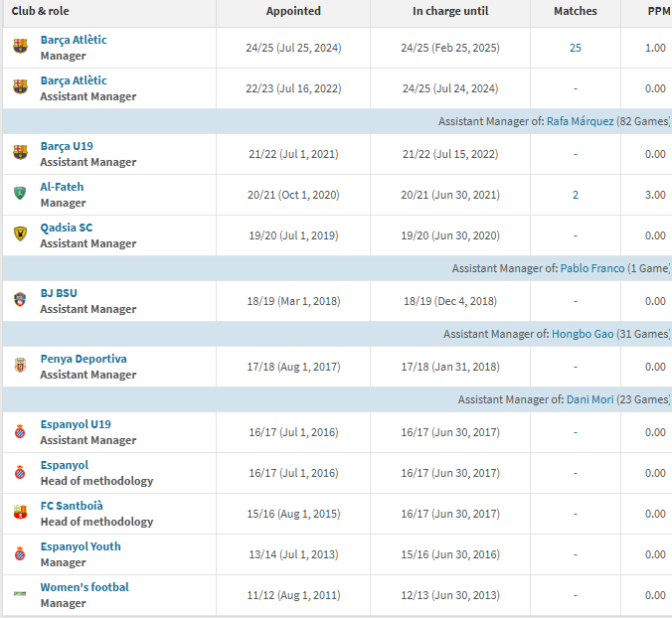The width and height of the screenshot is (672, 618).
Task: Click the end date 21/22 (Jul 15, 2022)
Action: (450, 154)
